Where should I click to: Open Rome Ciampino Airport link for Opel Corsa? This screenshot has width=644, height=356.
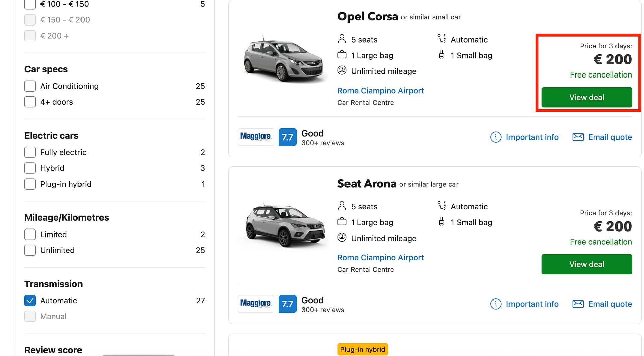pyautogui.click(x=380, y=91)
